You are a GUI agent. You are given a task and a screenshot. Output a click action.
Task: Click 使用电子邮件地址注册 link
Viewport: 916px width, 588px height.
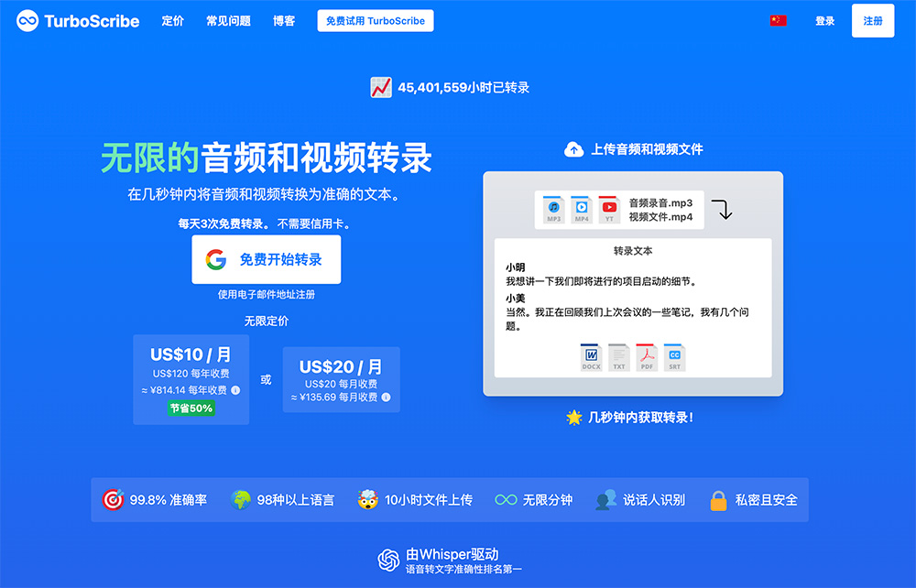click(x=267, y=295)
